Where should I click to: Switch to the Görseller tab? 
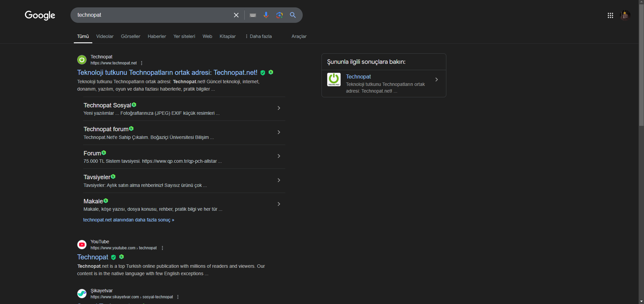tap(131, 36)
